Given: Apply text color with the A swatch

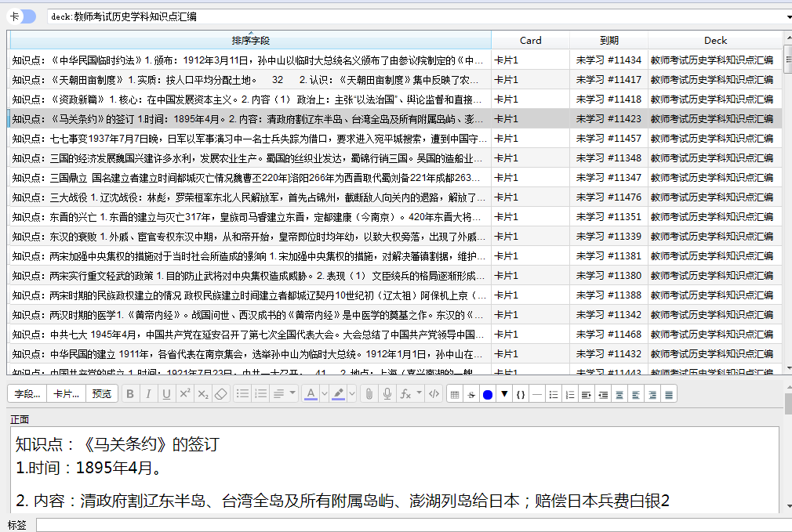Looking at the screenshot, I should pos(311,394).
